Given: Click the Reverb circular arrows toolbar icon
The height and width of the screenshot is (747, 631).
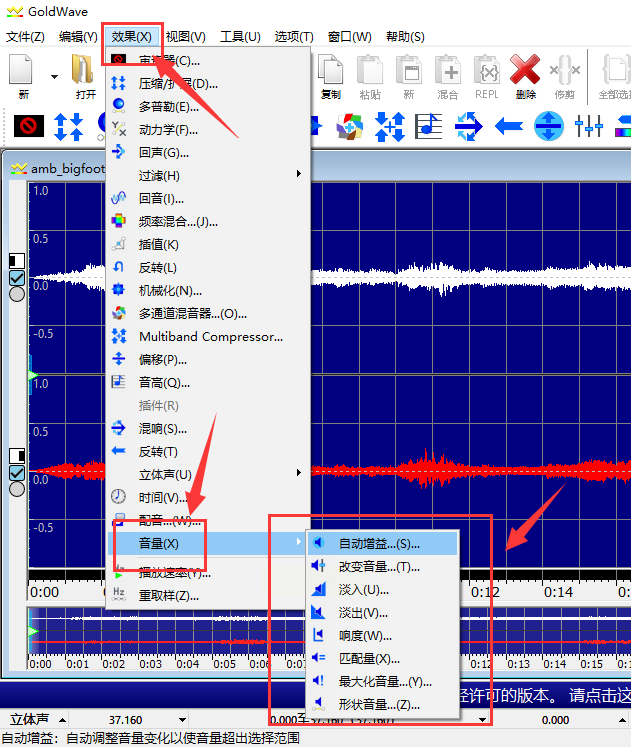Looking at the screenshot, I should 468,126.
